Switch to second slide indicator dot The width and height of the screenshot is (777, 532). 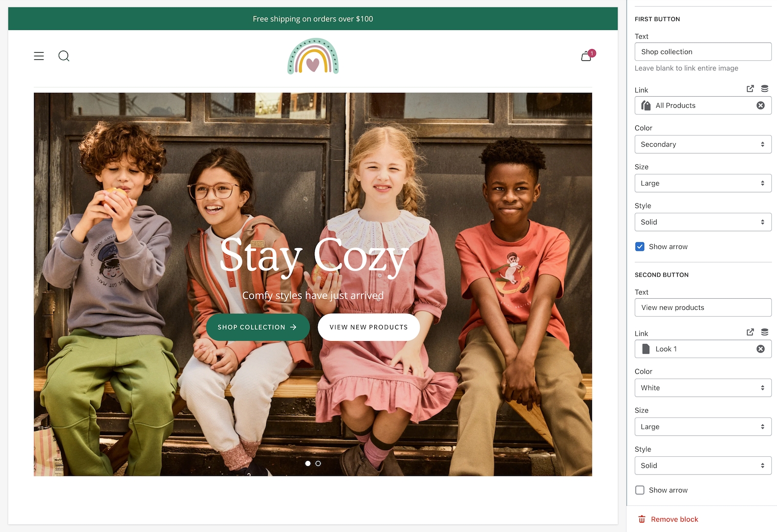pos(318,463)
